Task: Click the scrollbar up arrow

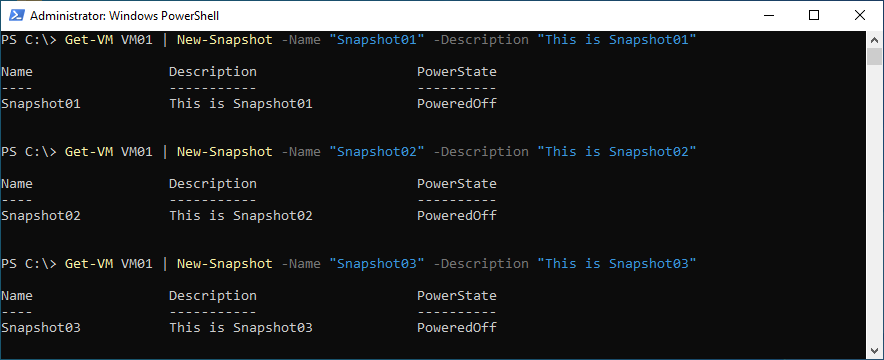Action: pos(874,39)
